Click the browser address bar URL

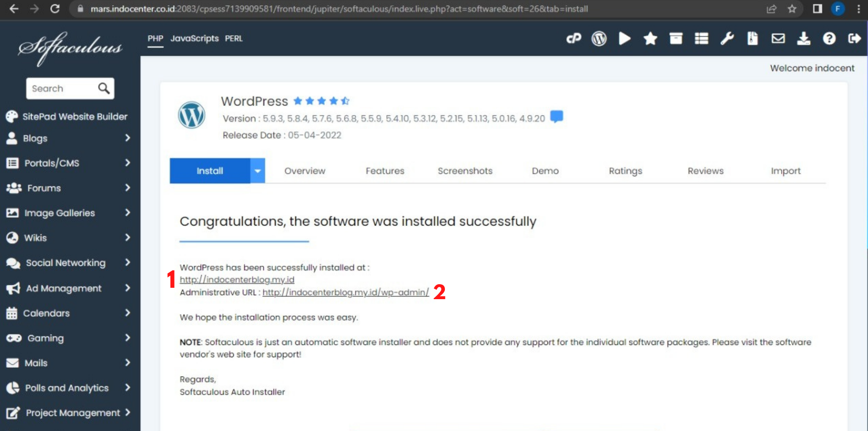point(339,9)
